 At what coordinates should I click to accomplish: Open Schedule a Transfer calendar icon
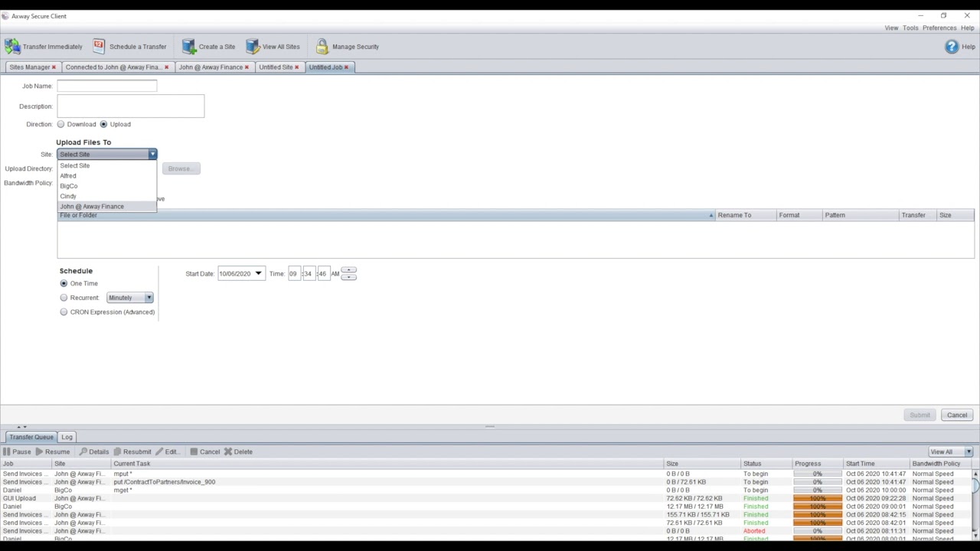(99, 46)
